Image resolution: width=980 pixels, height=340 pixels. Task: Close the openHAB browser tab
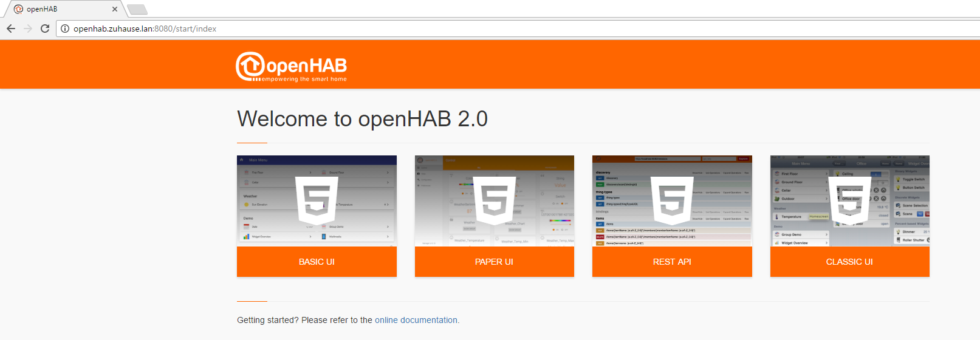point(115,9)
